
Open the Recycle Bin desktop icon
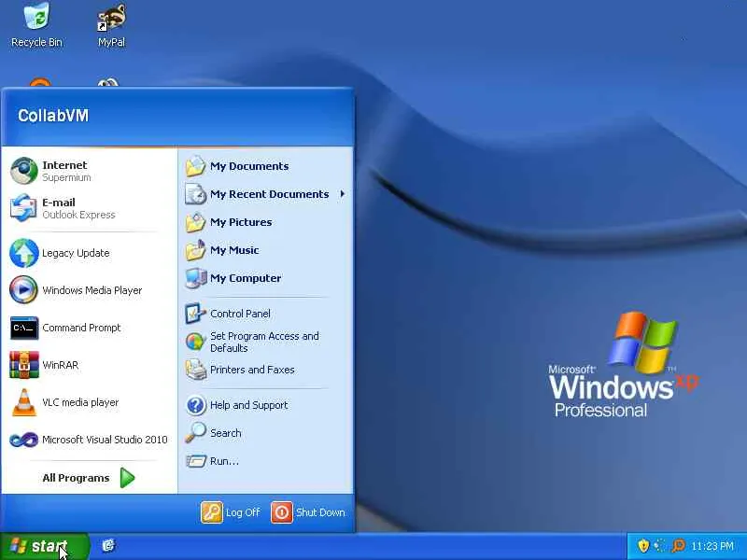[36, 24]
